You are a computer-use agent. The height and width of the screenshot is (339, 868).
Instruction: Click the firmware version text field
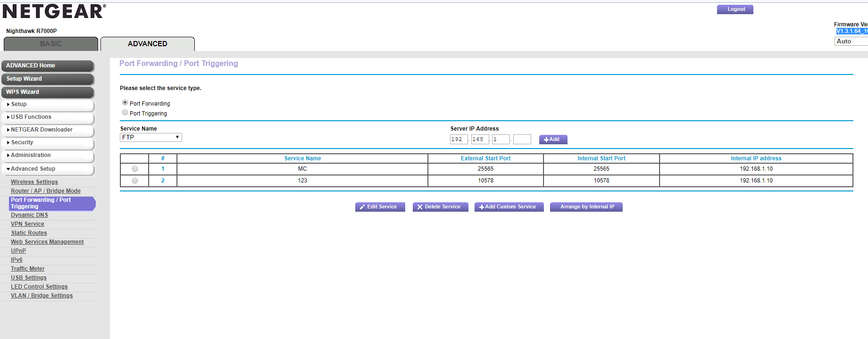pos(852,31)
